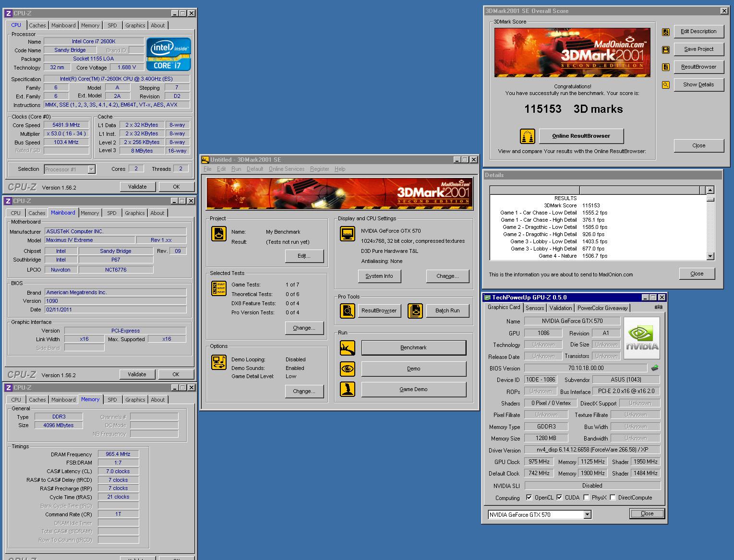This screenshot has width=734, height=560.
Task: Click the GPU-Z screenshot camera icon
Action: [x=659, y=307]
